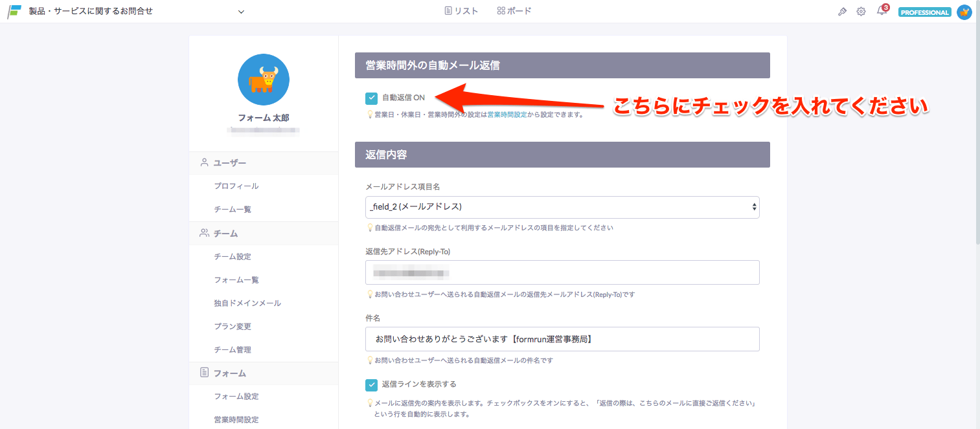
Task: Click the formrun logo in the top left
Action: 13,10
